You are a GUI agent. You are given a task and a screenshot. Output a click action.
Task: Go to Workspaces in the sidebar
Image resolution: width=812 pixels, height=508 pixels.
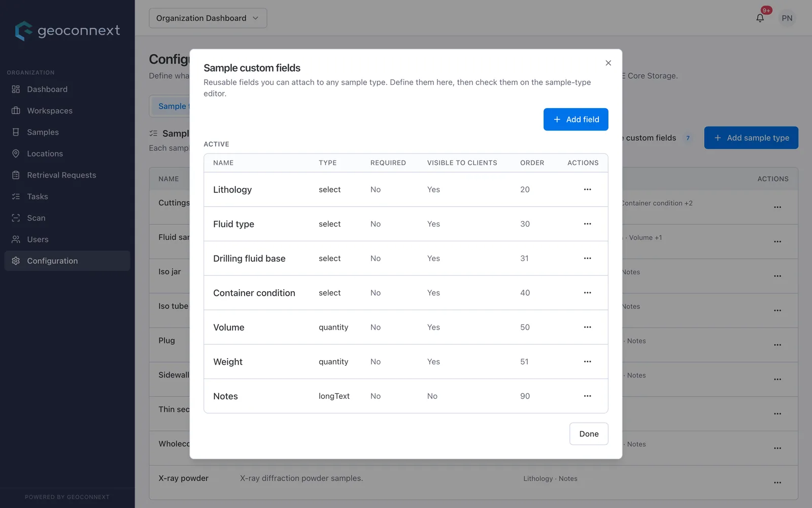(x=67, y=111)
